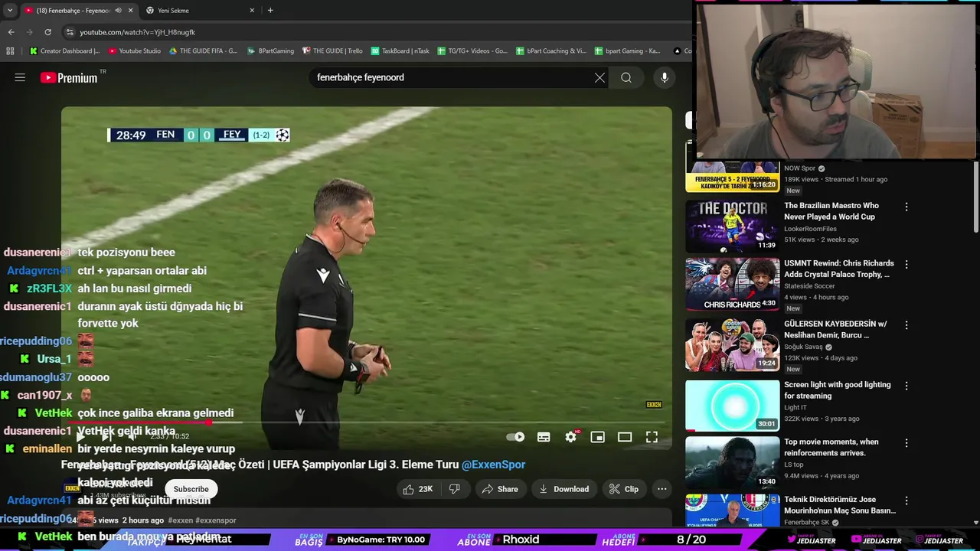
Task: Open TaskBoard | nTask bookmark
Action: click(399, 51)
